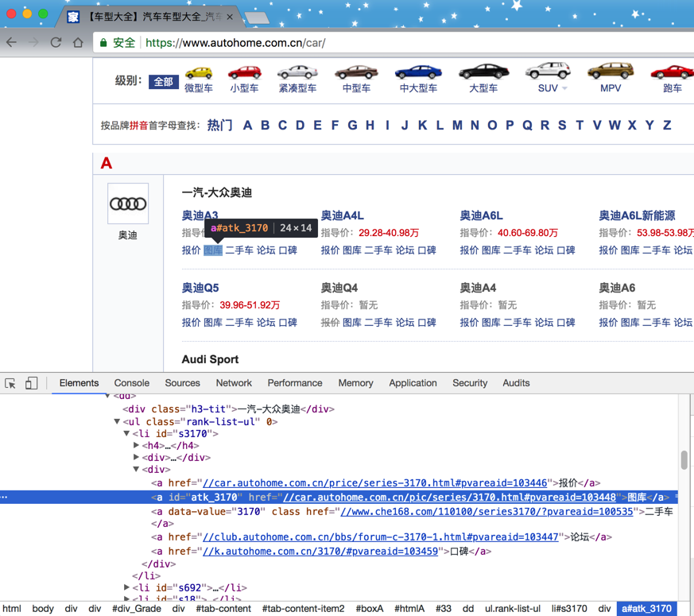
Task: Open the Security tab
Action: [x=470, y=383]
